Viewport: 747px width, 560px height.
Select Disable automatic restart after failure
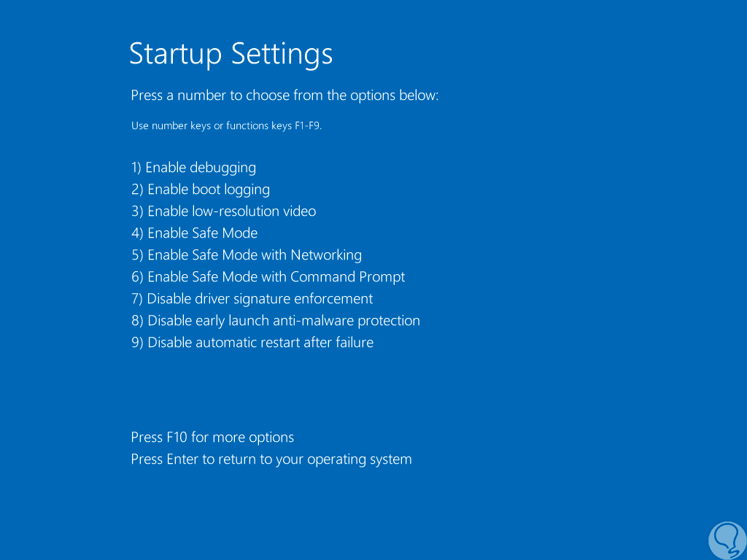252,343
